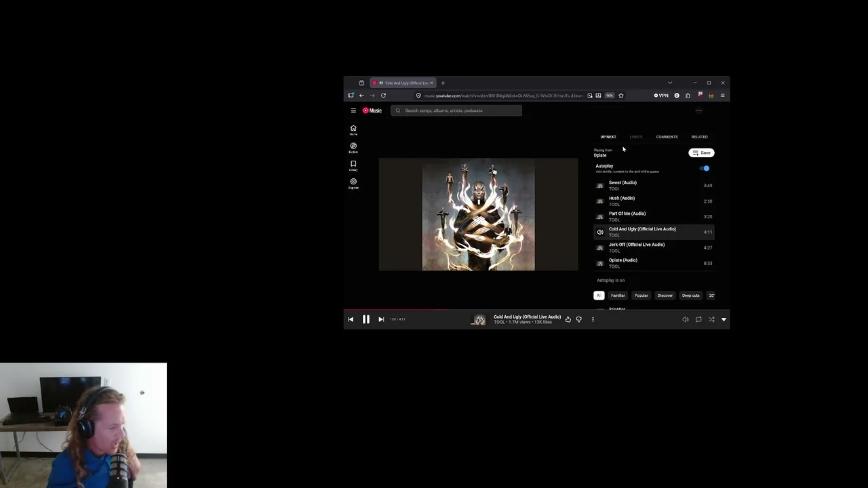
Task: Select the Familiar filter chip
Action: click(x=618, y=296)
